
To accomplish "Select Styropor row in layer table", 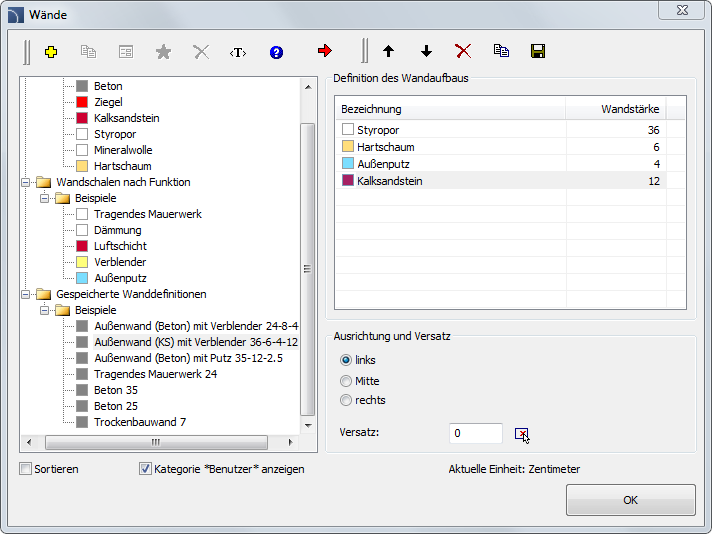I will [501, 130].
